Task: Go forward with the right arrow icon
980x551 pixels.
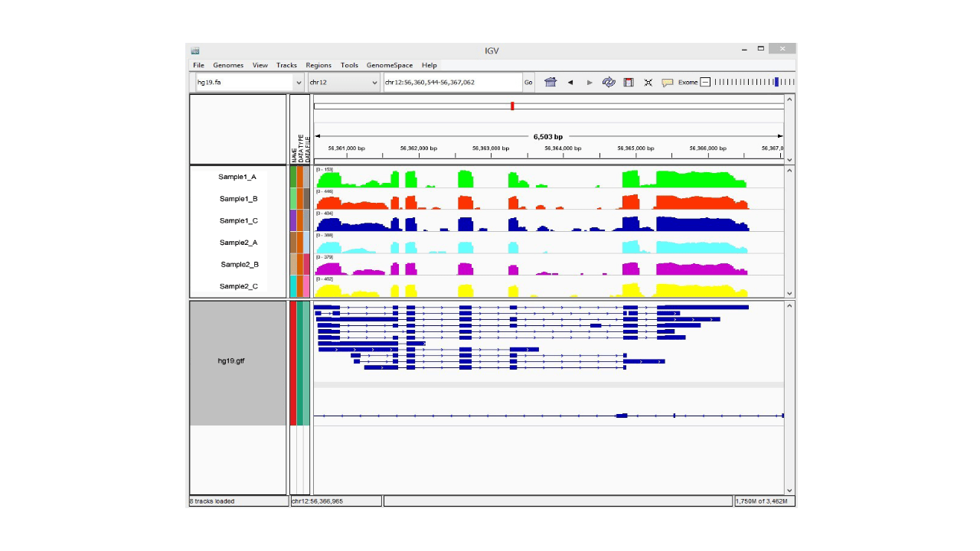Action: tap(590, 82)
